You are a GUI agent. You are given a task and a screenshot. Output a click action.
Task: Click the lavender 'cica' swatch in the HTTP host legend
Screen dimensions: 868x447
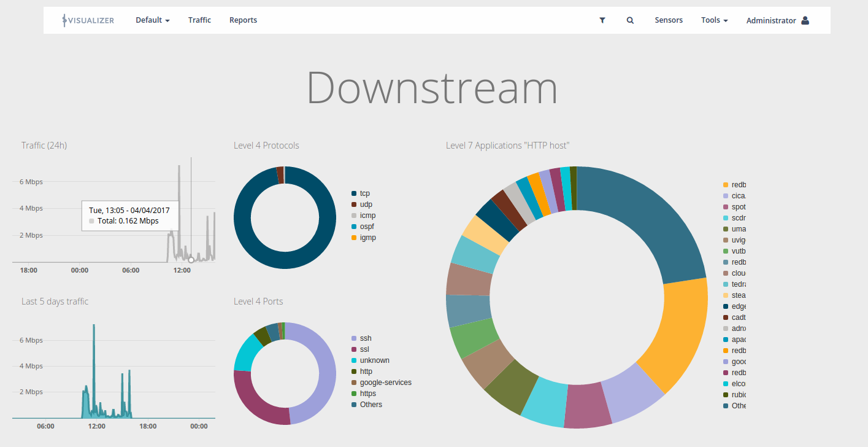click(x=726, y=196)
